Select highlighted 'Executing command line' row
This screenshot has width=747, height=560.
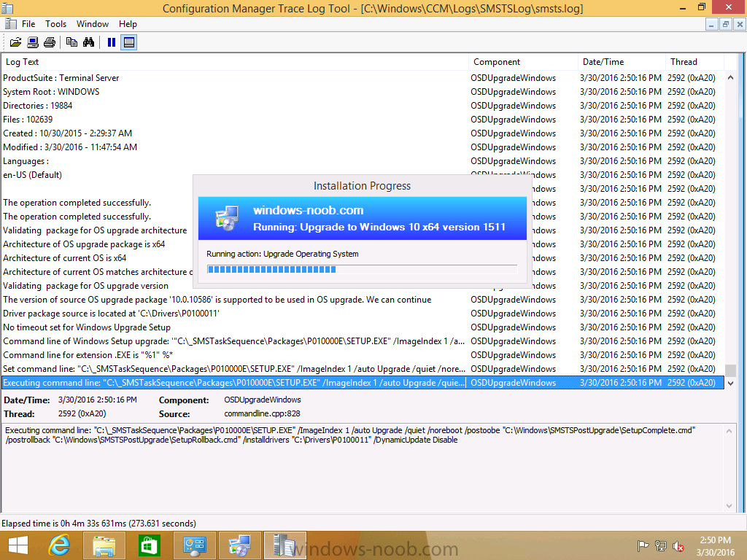coord(363,383)
